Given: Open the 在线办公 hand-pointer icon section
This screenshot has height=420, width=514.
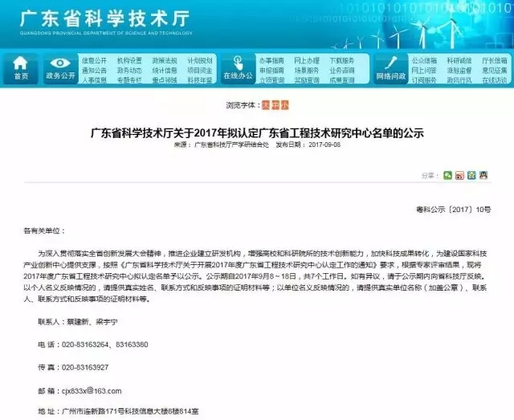Looking at the screenshot, I should (237, 67).
